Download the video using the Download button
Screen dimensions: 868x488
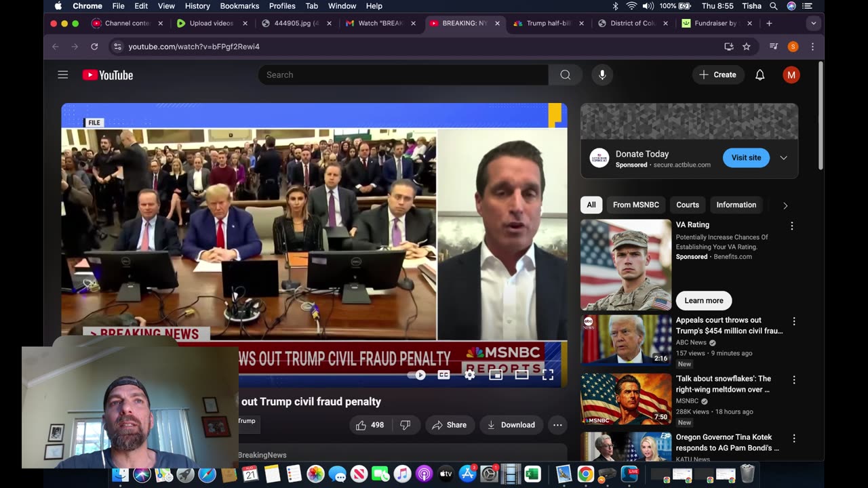pos(511,425)
